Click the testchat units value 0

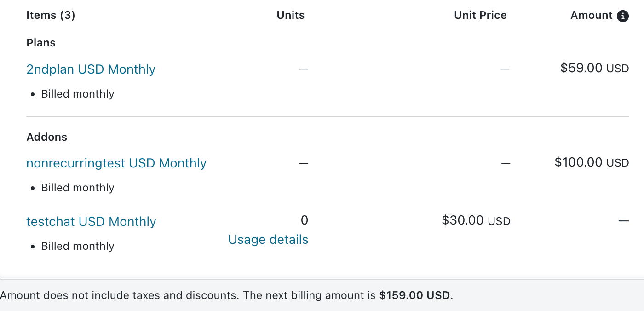click(304, 220)
